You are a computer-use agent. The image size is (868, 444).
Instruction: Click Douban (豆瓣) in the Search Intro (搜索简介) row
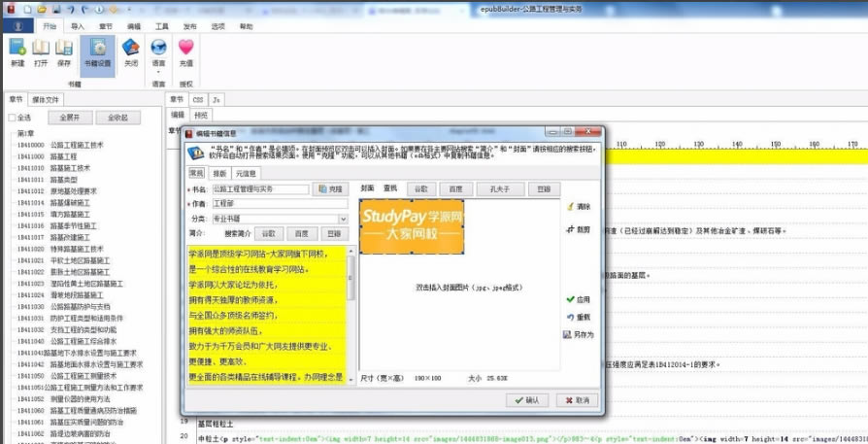(334, 233)
